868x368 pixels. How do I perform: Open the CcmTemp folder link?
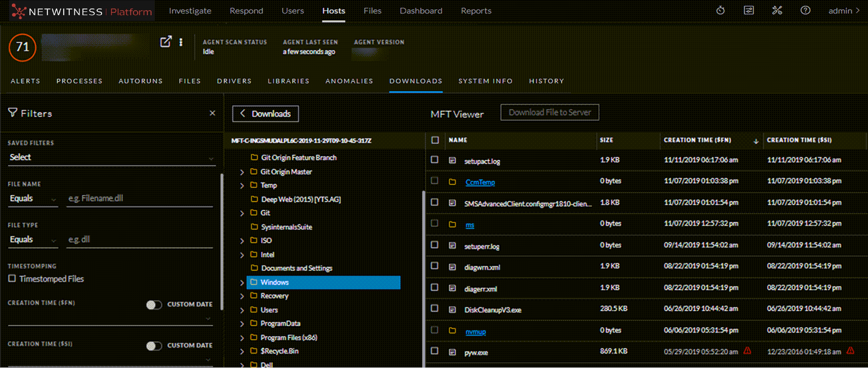pyautogui.click(x=480, y=182)
